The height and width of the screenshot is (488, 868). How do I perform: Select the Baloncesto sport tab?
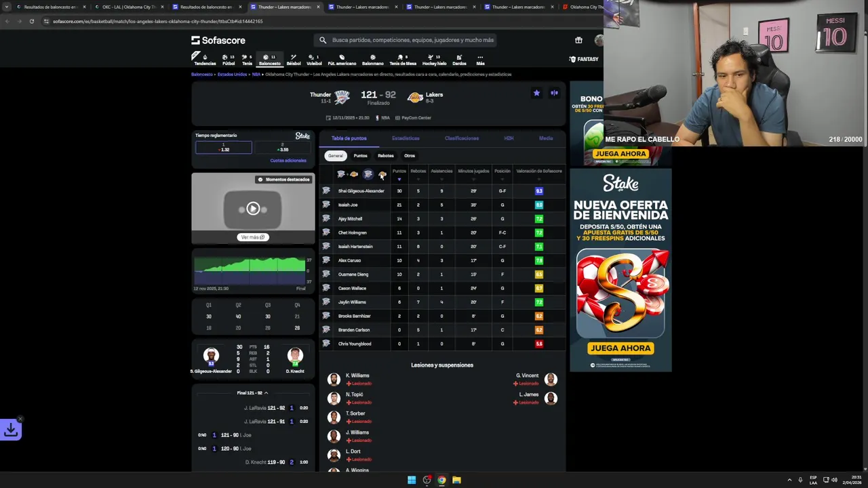coord(269,60)
